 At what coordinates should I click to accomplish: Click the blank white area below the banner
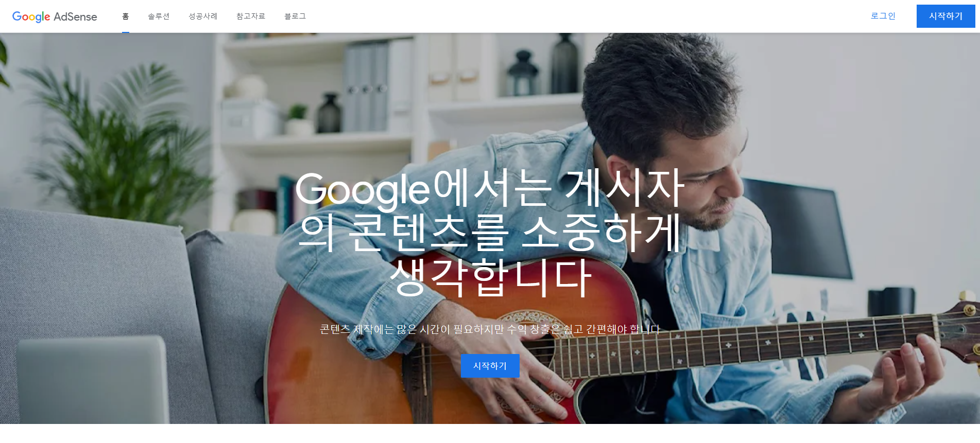pyautogui.click(x=490, y=434)
